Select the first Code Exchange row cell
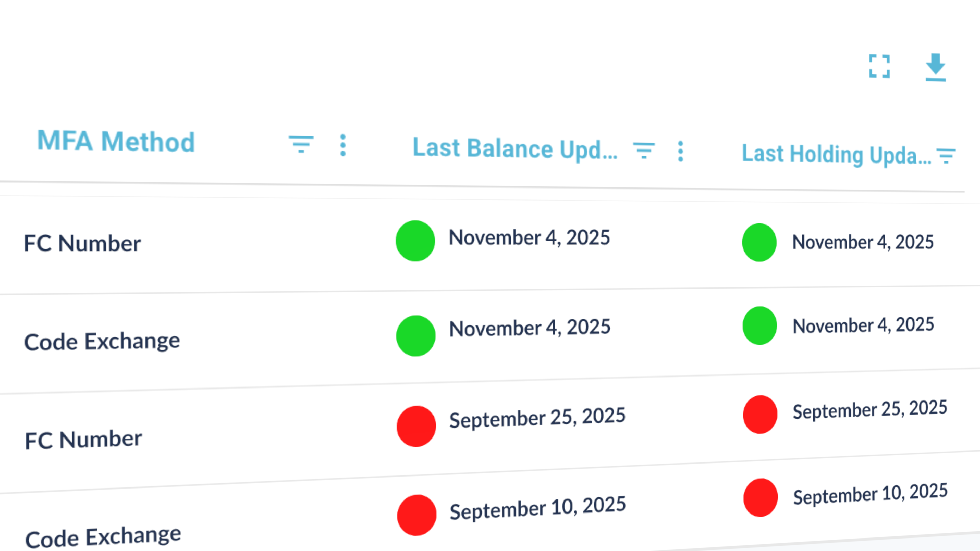This screenshot has width=980, height=551. click(x=102, y=341)
